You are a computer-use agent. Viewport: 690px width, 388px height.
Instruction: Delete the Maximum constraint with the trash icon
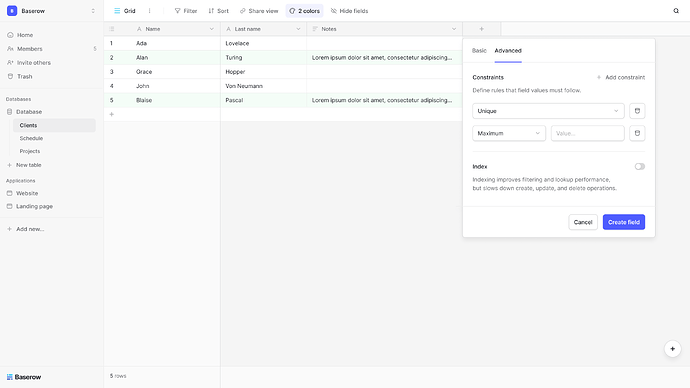(637, 133)
